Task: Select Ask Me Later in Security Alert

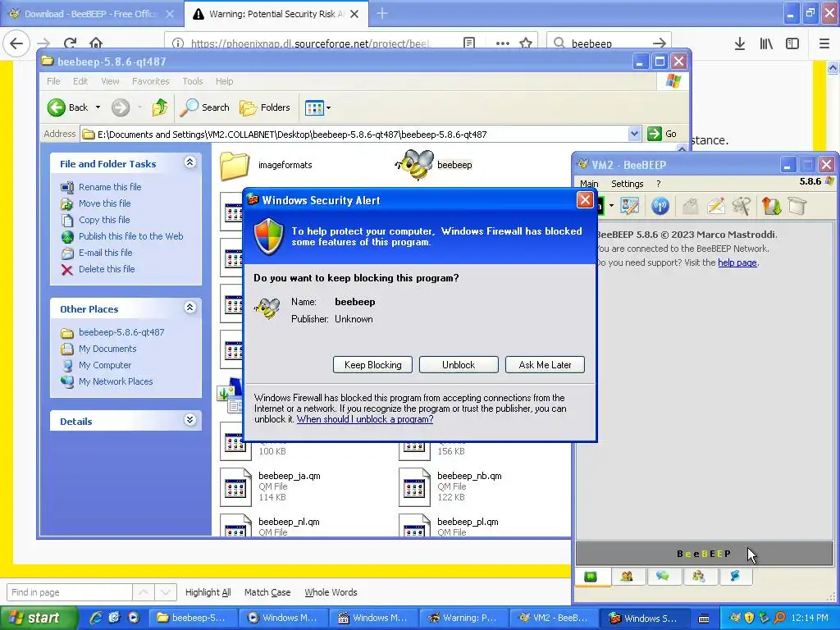Action: coord(545,365)
